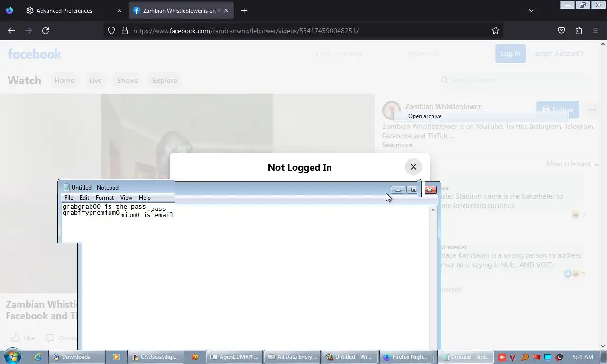
Task: Open the Windows Start button
Action: point(12,356)
